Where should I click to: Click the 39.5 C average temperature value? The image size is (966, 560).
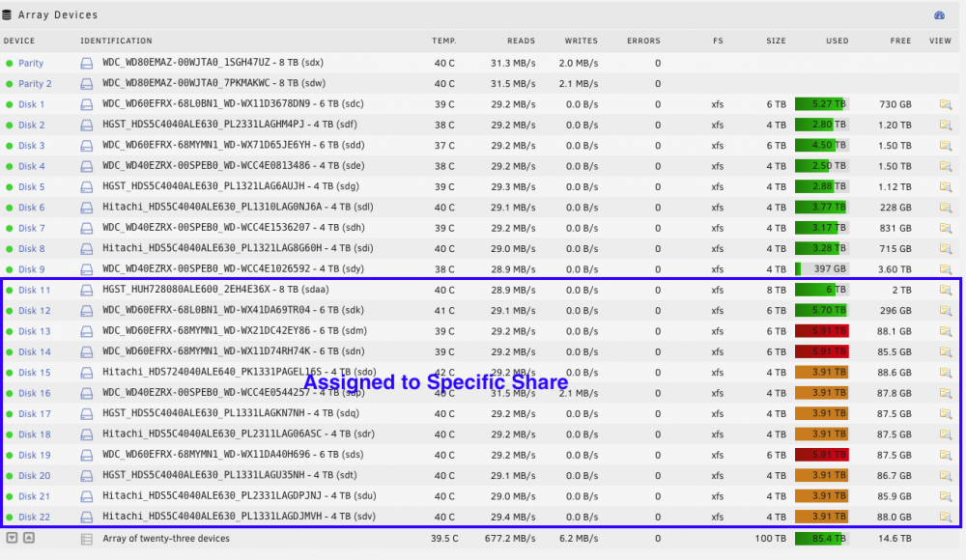click(444, 539)
